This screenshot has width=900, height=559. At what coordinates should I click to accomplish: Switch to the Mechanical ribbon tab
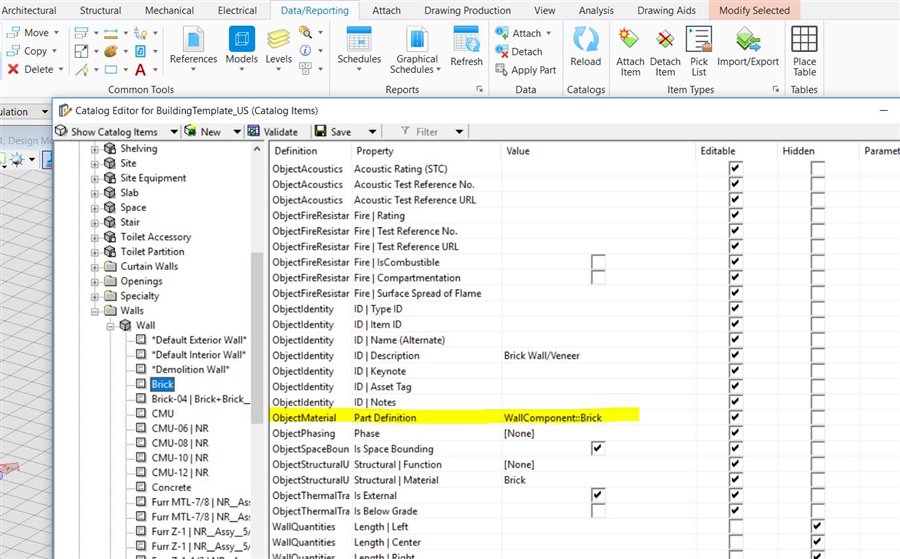169,10
